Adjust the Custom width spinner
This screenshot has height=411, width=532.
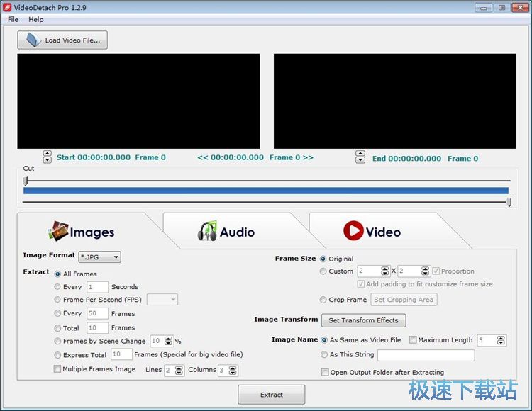click(384, 271)
